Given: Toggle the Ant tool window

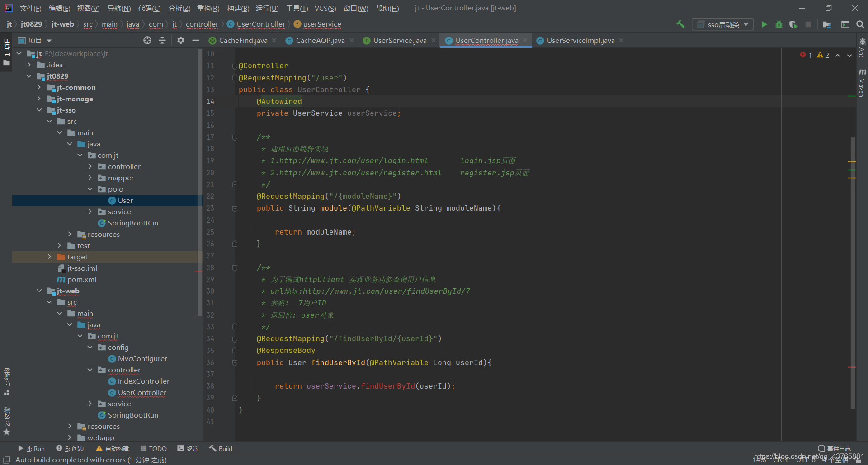Looking at the screenshot, I should coord(862,47).
